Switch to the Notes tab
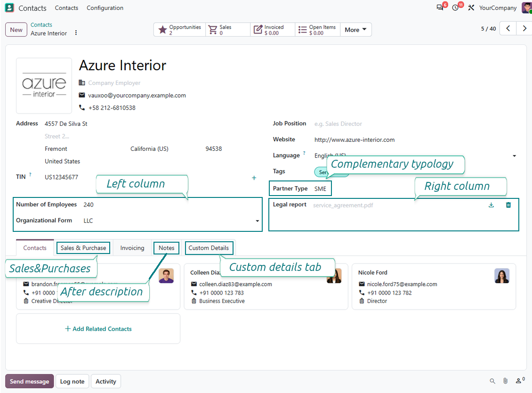 tap(166, 247)
